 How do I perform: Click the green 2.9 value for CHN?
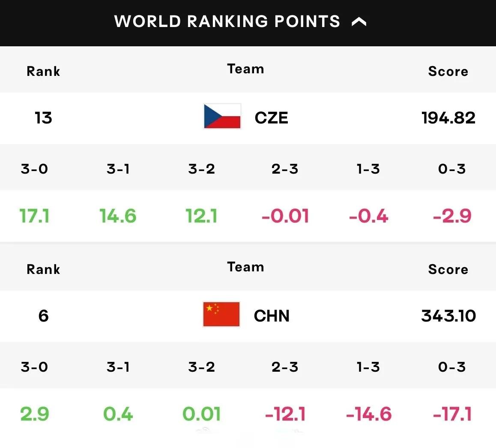coord(34,414)
